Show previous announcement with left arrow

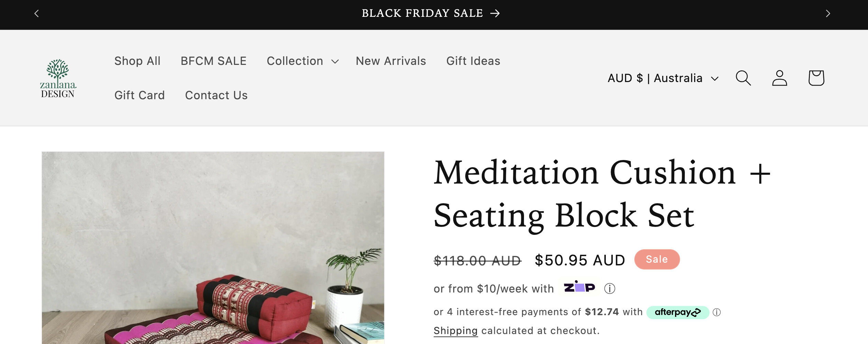37,13
